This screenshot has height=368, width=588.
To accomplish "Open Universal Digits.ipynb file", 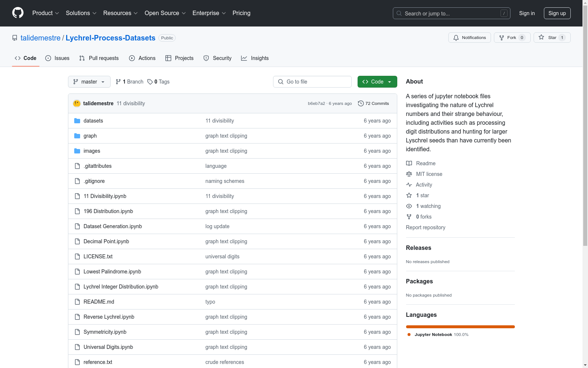I will click(x=108, y=347).
